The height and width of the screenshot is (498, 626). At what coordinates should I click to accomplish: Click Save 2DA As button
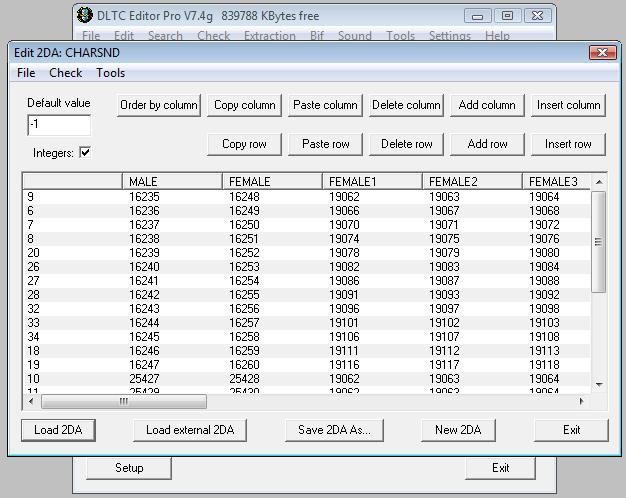pos(334,430)
